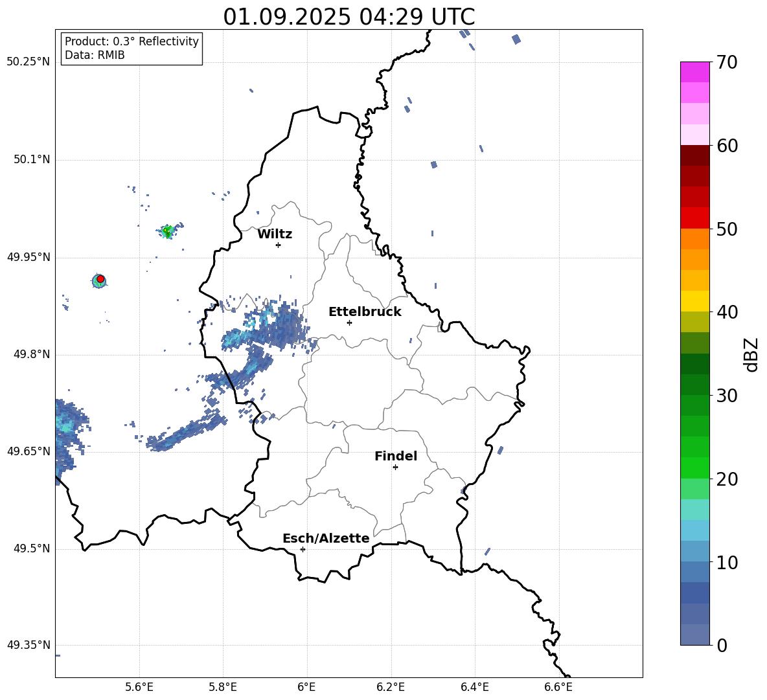This screenshot has width=767, height=700.
Task: Click the dBZ colorbar axis label
Action: click(x=750, y=354)
